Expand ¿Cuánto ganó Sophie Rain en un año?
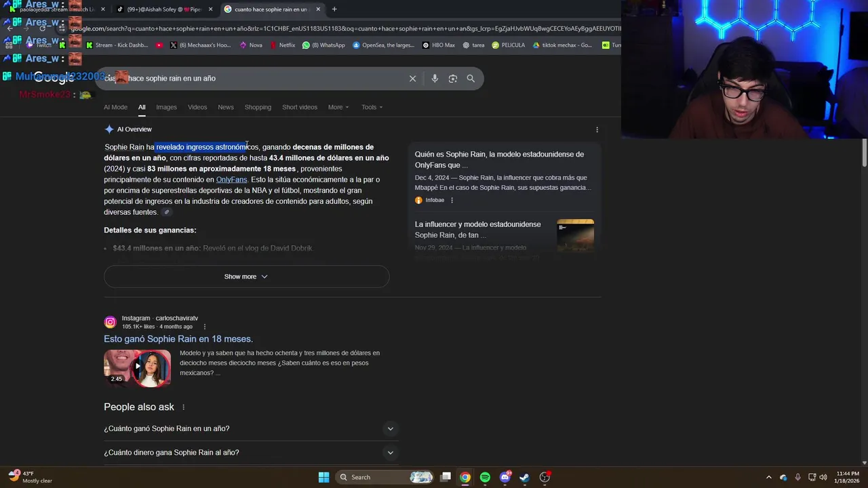The height and width of the screenshot is (488, 868). [250, 428]
